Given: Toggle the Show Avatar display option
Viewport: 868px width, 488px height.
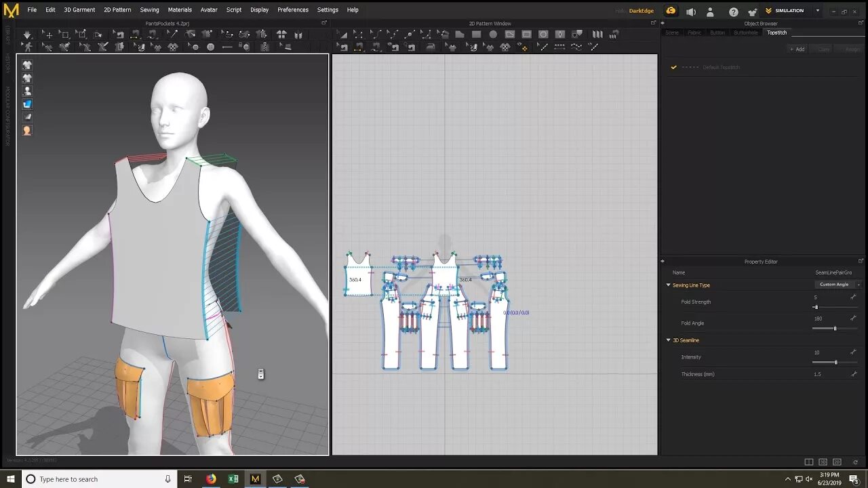Looking at the screenshot, I should pos(27,90).
